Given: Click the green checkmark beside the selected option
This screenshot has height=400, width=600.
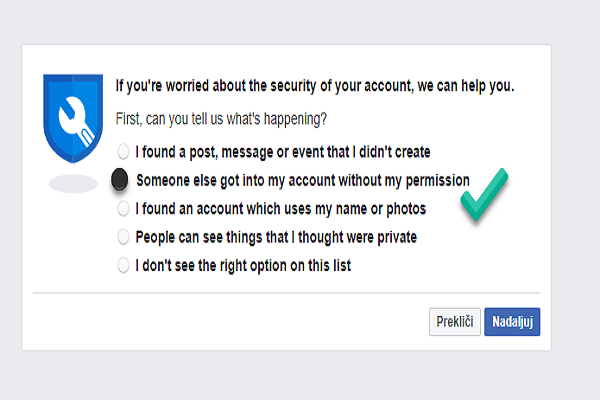Looking at the screenshot, I should tap(484, 194).
